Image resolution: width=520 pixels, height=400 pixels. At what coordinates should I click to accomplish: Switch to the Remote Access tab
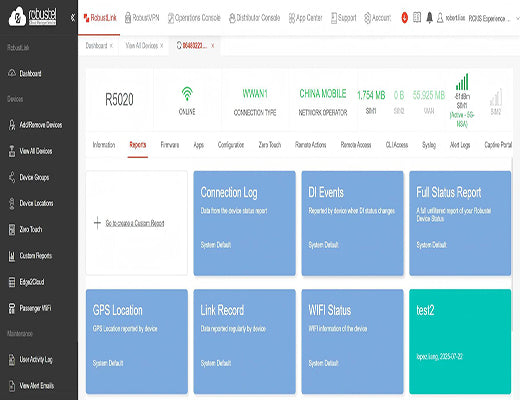[x=356, y=145]
